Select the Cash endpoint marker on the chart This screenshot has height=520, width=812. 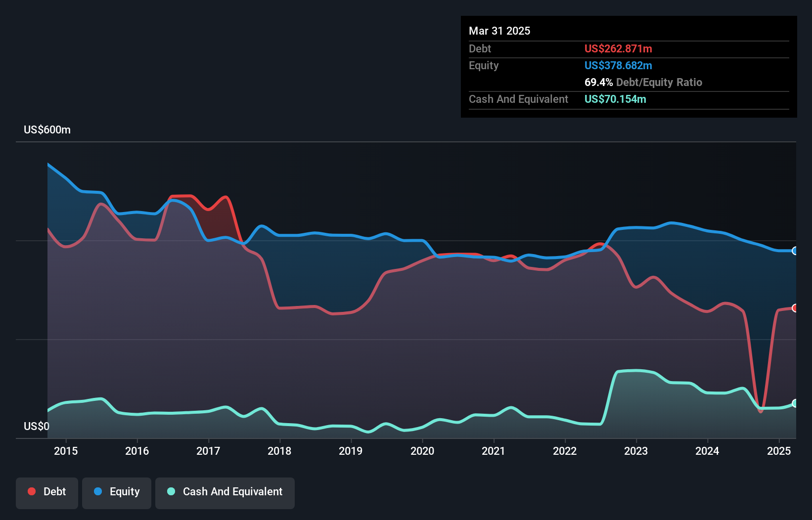[795, 404]
